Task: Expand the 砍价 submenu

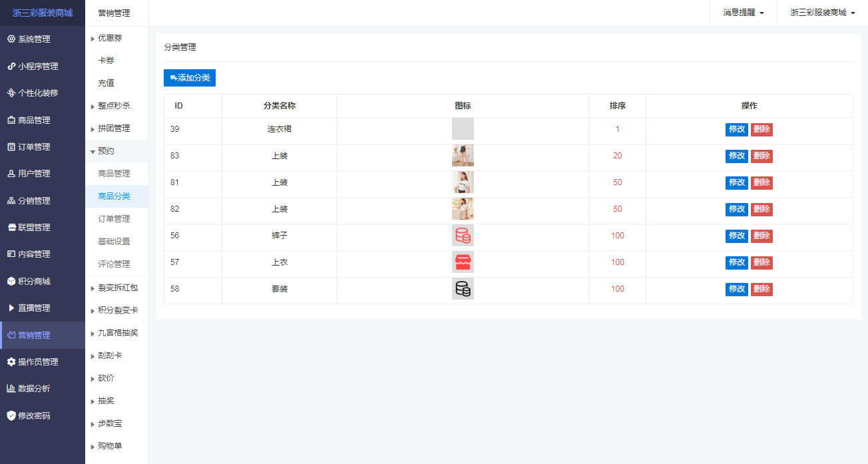Action: tap(116, 378)
